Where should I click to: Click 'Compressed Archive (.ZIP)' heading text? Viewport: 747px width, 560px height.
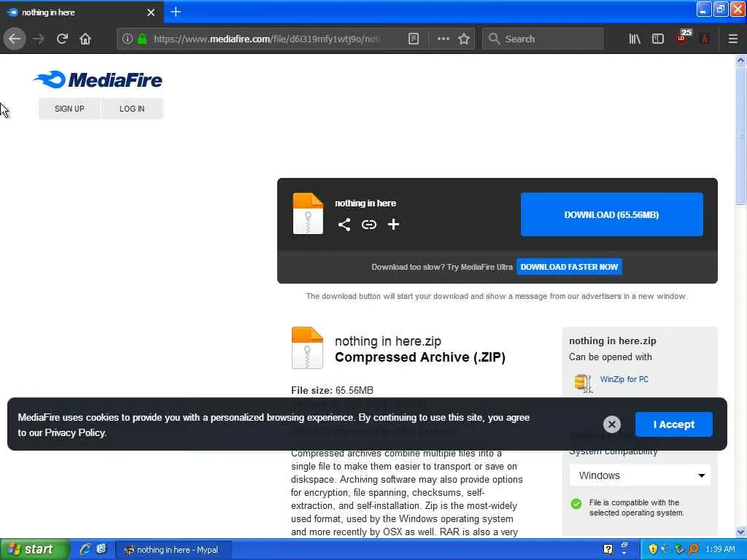click(419, 357)
